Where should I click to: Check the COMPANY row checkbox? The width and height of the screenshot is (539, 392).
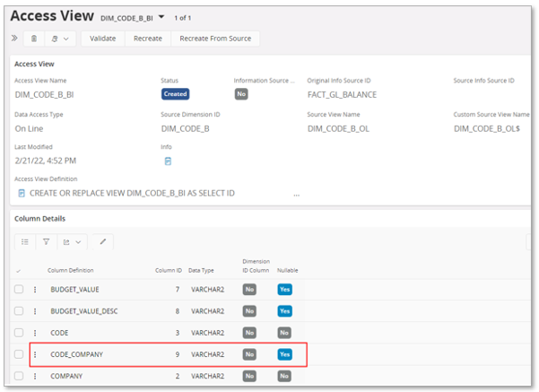click(x=19, y=376)
